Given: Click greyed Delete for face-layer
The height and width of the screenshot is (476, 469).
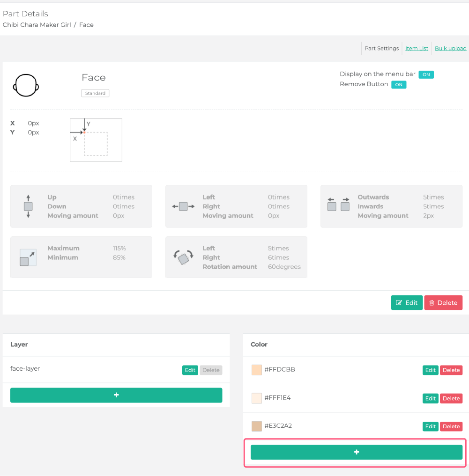Looking at the screenshot, I should coord(211,370).
